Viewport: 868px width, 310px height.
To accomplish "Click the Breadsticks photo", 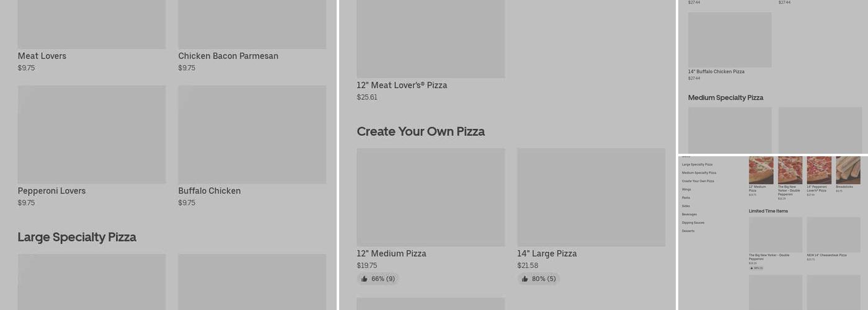I will tap(848, 170).
